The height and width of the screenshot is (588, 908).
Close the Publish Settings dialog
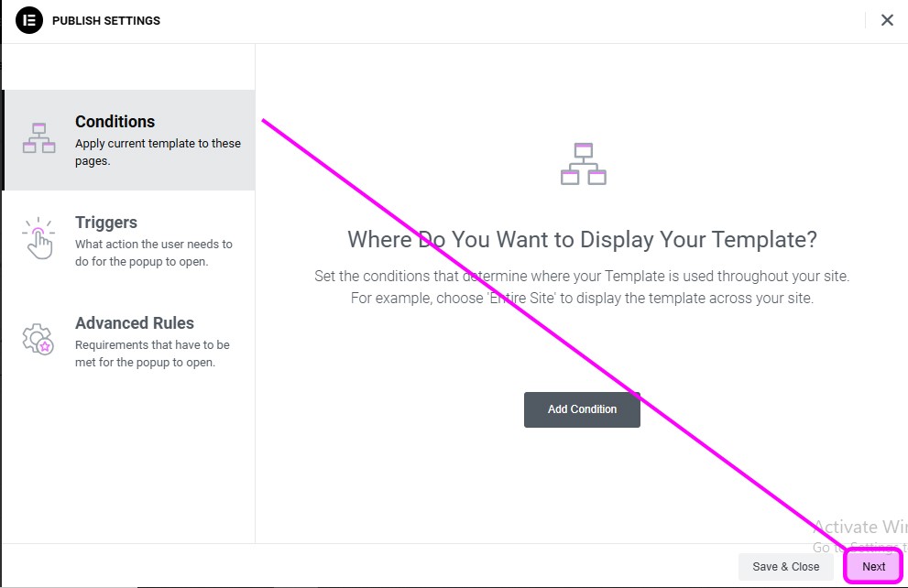click(887, 20)
